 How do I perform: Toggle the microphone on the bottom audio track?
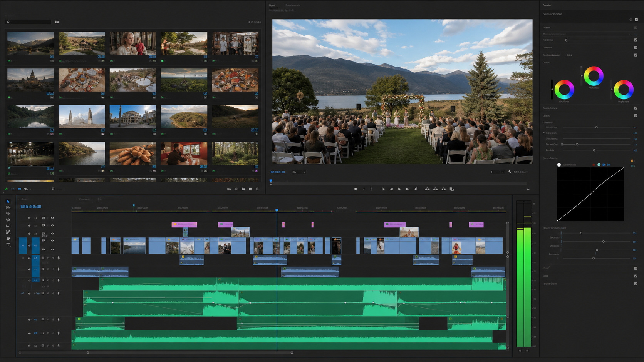[59, 345]
